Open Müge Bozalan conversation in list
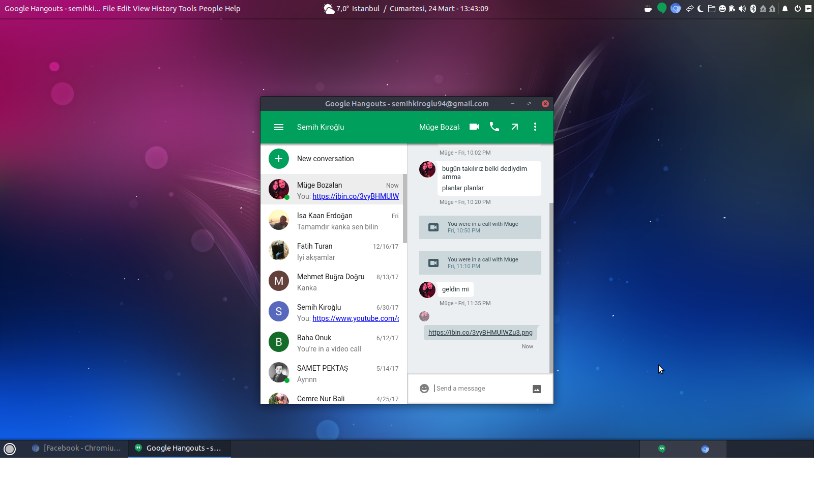The height and width of the screenshot is (504, 814). click(332, 190)
